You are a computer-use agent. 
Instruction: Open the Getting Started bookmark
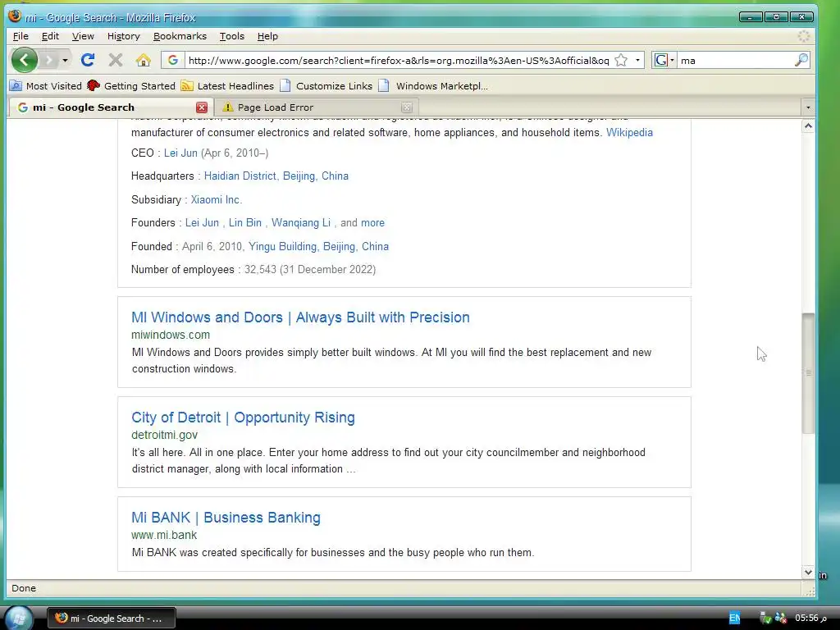click(131, 85)
